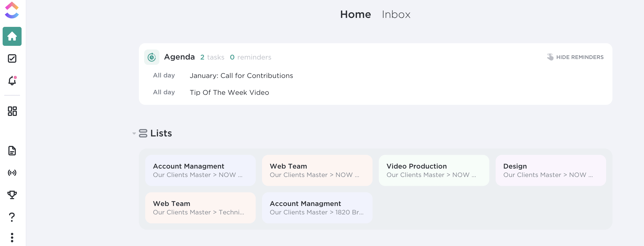Collapse the Lists section arrow
Image resolution: width=644 pixels, height=246 pixels.
[x=134, y=134]
